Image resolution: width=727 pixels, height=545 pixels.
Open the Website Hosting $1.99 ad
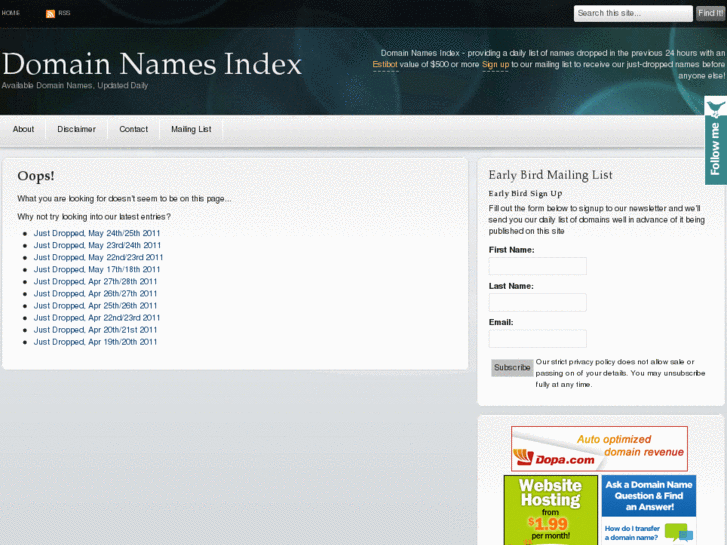point(551,510)
